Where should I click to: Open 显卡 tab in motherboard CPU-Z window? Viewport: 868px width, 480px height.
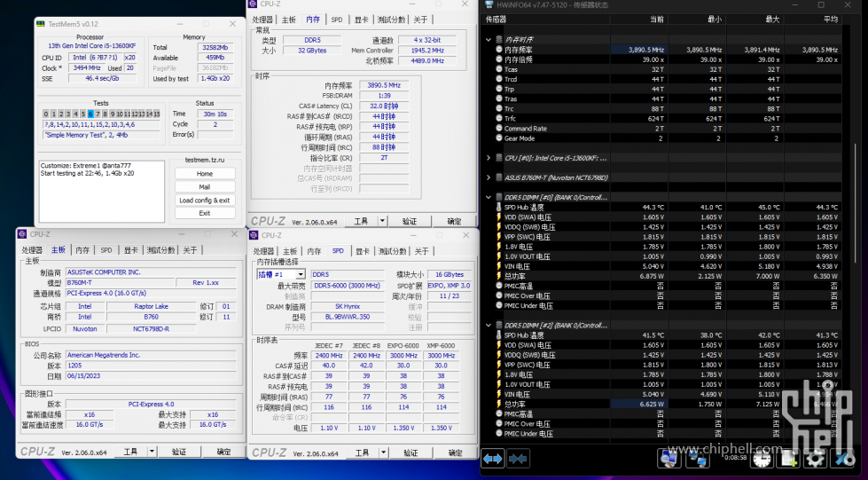point(130,250)
